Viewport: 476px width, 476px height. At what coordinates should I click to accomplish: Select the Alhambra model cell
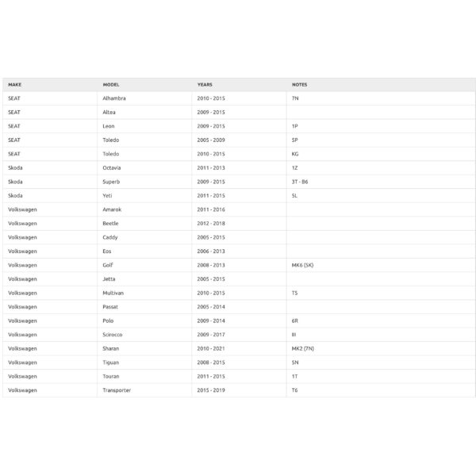114,98
